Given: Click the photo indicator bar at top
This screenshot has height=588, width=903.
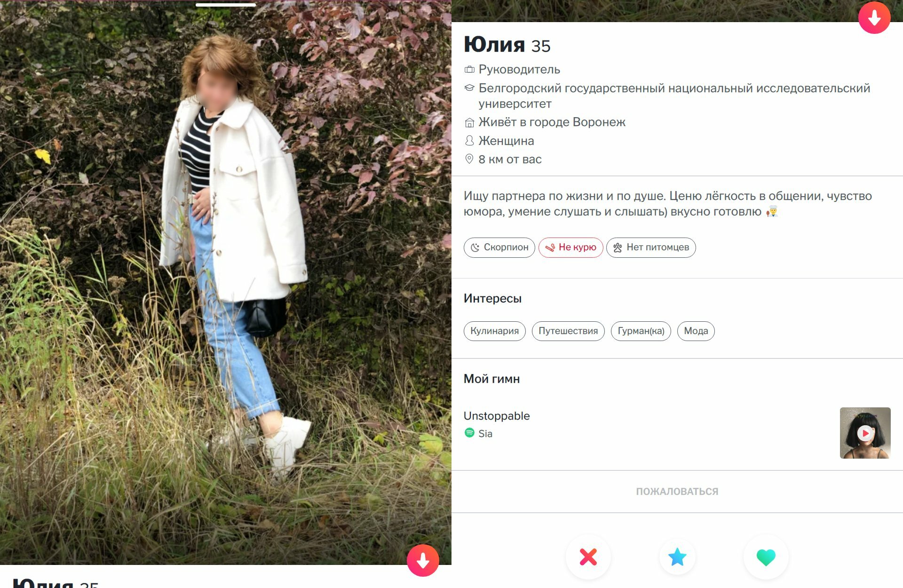Looking at the screenshot, I should 226,5.
